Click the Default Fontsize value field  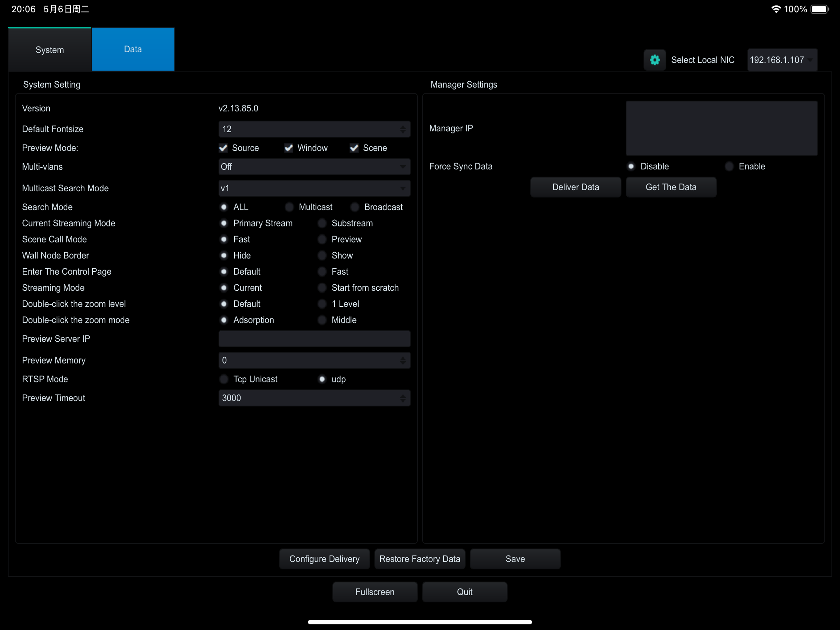click(x=314, y=129)
